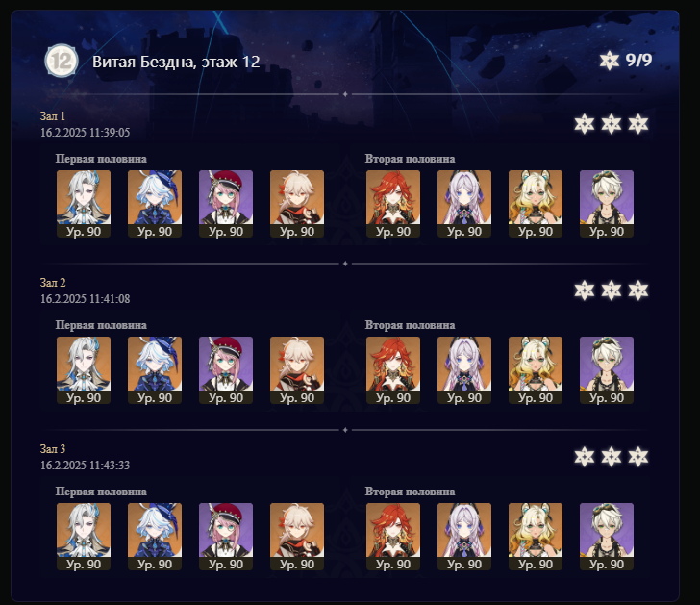Select goggles character in Зал 3 second half
The height and width of the screenshot is (605, 700).
pyautogui.click(x=607, y=537)
